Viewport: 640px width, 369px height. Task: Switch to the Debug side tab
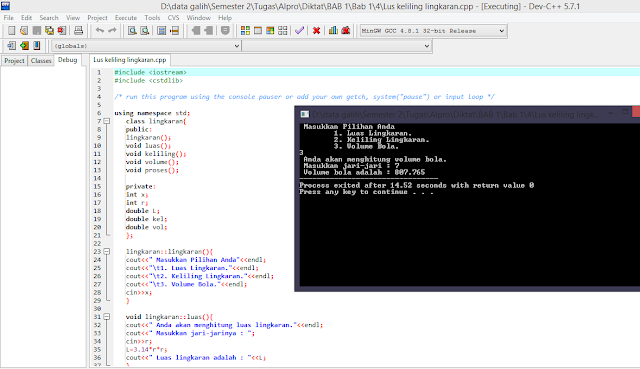click(x=68, y=60)
